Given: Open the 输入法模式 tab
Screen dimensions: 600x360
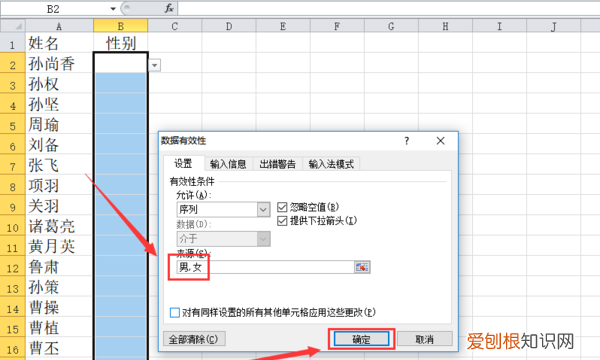Looking at the screenshot, I should (x=331, y=164).
